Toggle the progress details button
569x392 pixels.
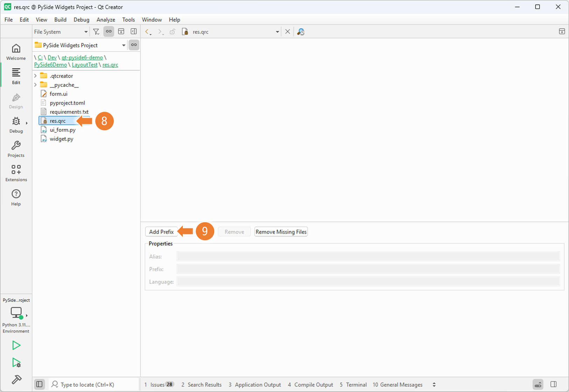tap(538, 384)
